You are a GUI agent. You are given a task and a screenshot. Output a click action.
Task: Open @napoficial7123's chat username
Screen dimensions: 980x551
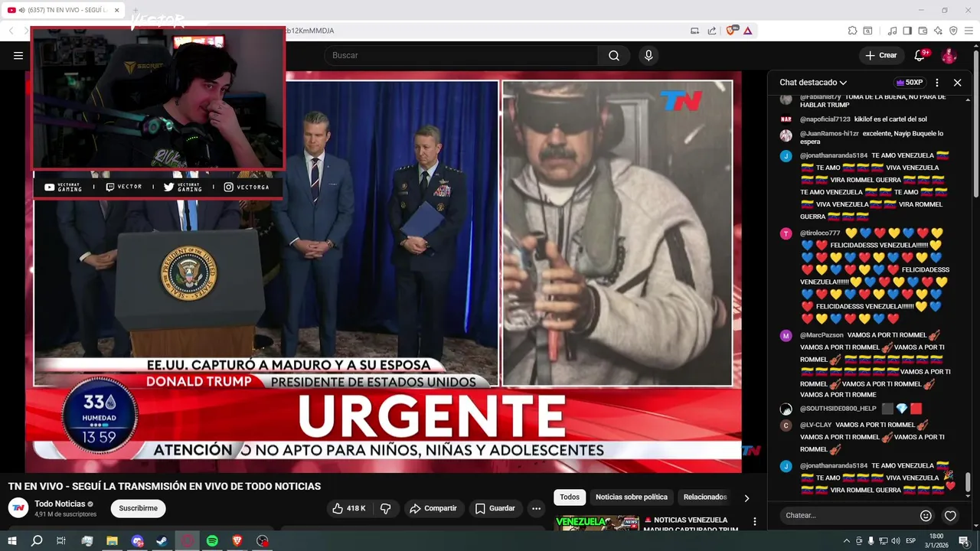pyautogui.click(x=825, y=119)
